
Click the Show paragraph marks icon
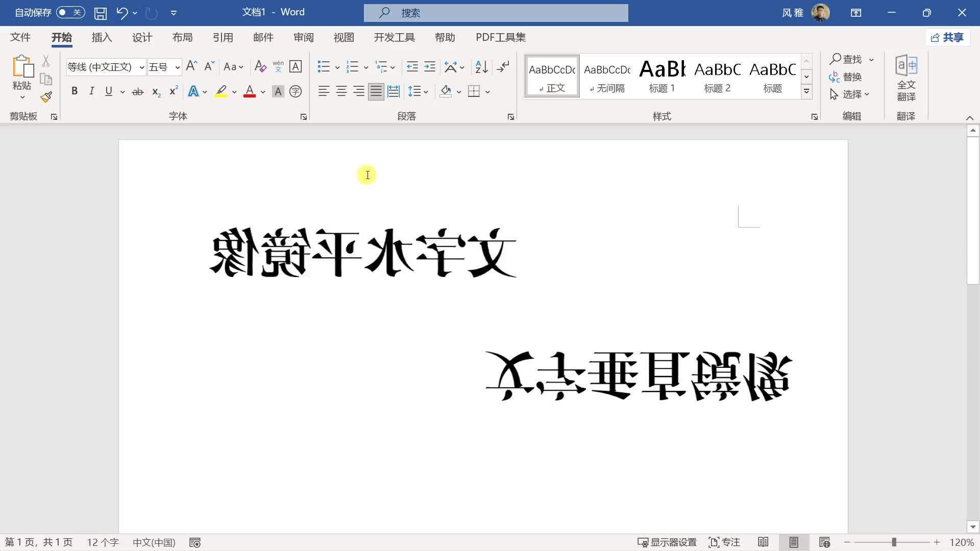click(503, 67)
